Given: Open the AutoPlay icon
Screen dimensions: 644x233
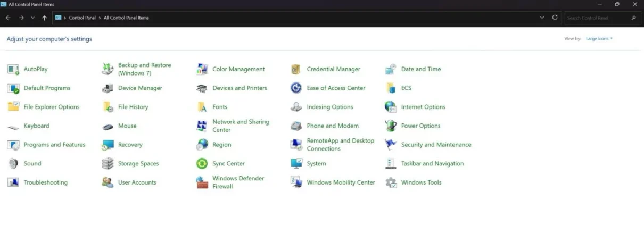Looking at the screenshot, I should pos(13,69).
